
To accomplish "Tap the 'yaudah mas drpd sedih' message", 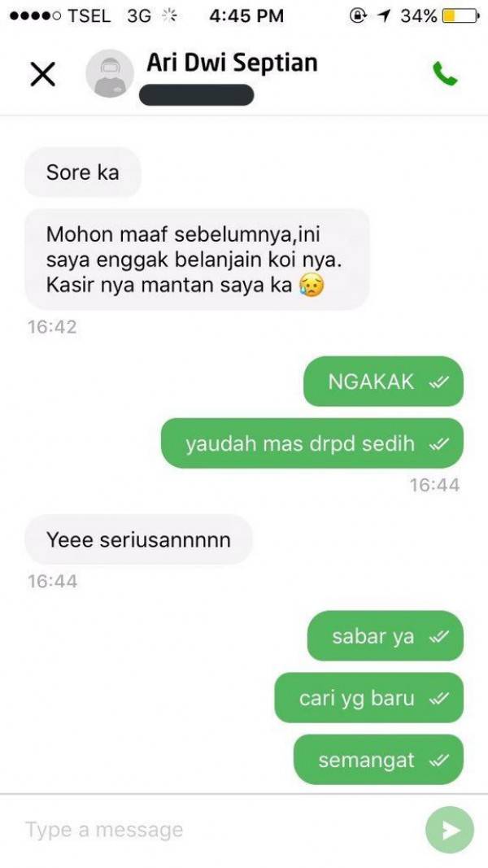I will [x=312, y=443].
